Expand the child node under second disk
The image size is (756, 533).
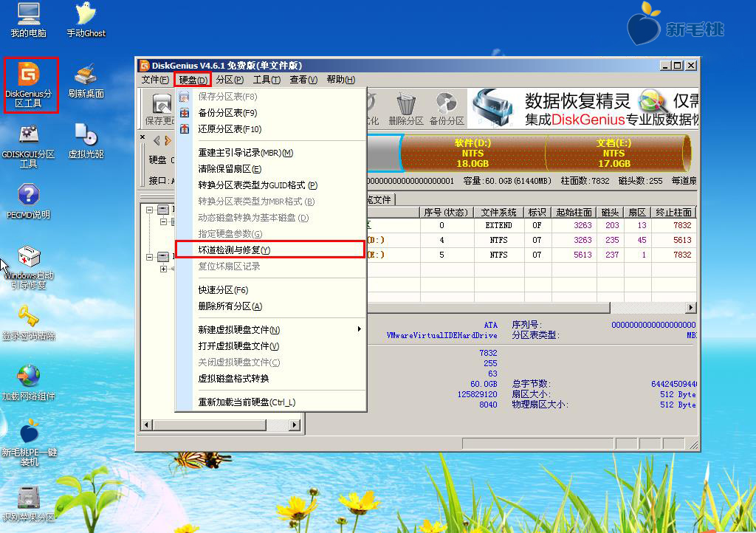tap(163, 269)
